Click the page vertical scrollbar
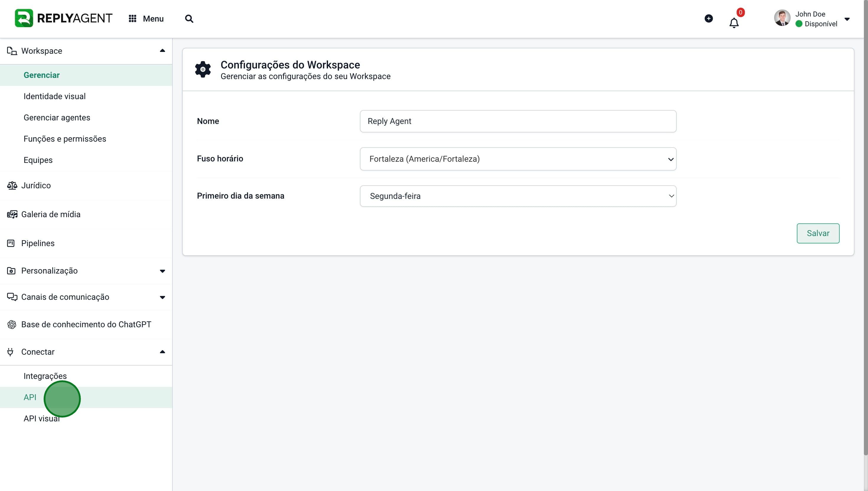 [865, 228]
